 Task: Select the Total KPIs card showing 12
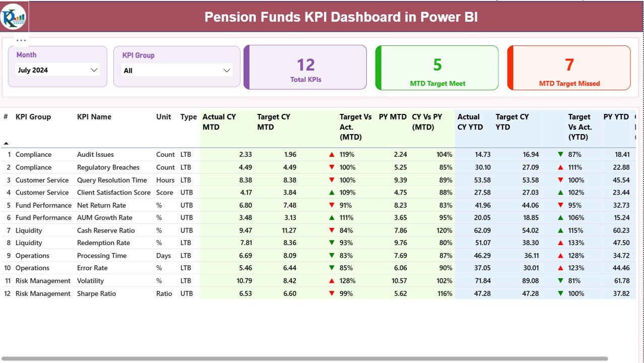305,67
